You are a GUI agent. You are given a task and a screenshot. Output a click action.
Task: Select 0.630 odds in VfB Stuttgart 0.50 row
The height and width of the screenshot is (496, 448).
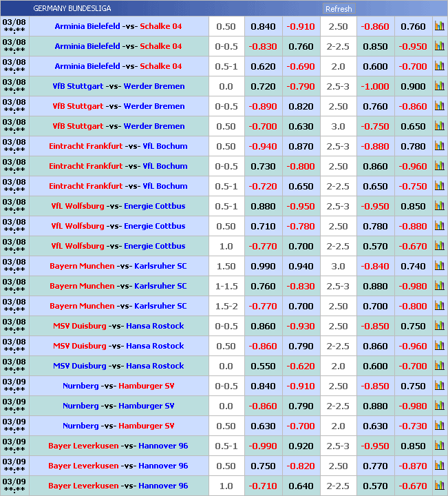[x=301, y=126]
